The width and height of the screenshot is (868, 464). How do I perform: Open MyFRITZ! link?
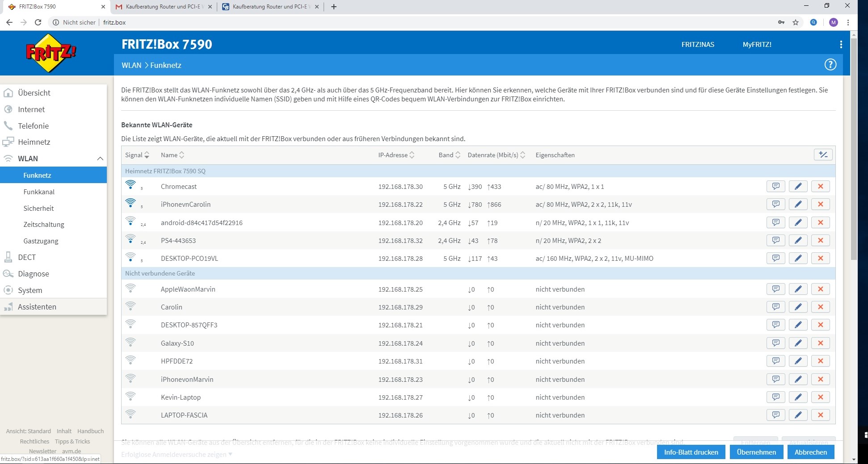[x=757, y=45]
